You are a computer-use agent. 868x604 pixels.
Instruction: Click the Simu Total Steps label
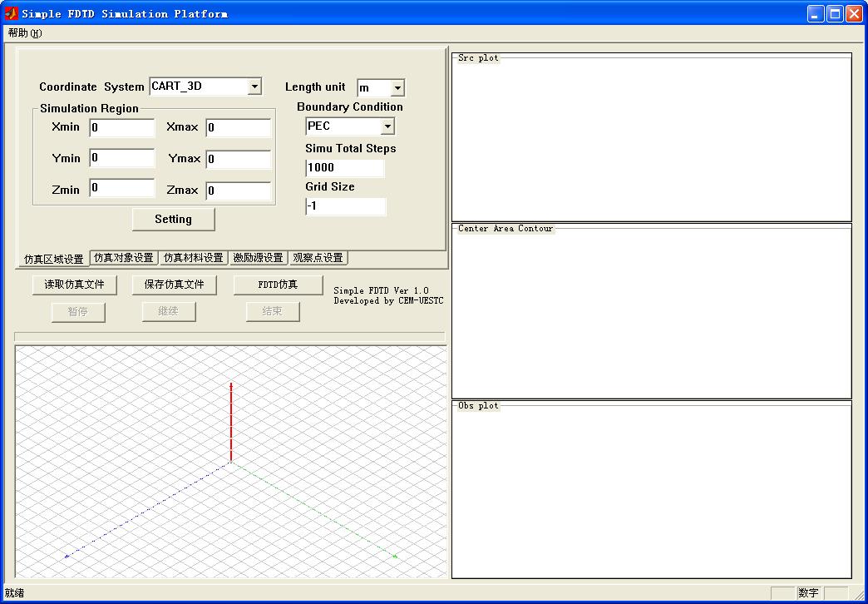pyautogui.click(x=350, y=149)
